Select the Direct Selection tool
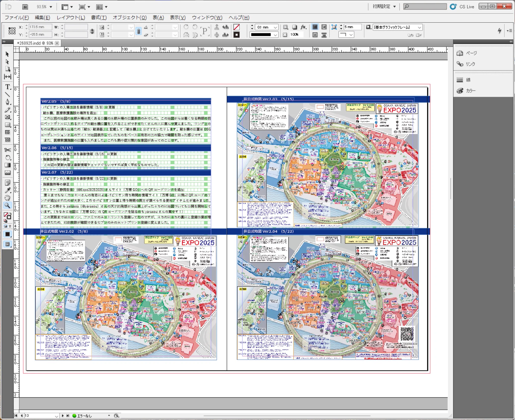The height and width of the screenshot is (420, 515). (7, 62)
